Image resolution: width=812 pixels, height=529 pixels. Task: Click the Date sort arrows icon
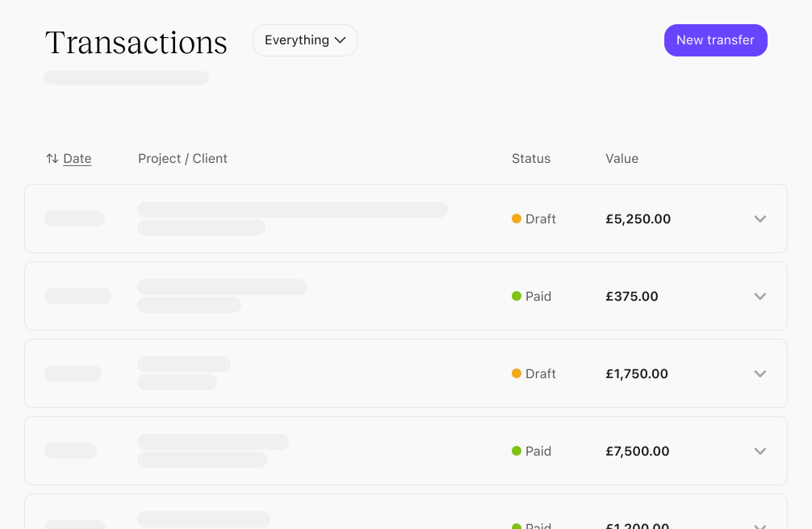click(x=52, y=159)
